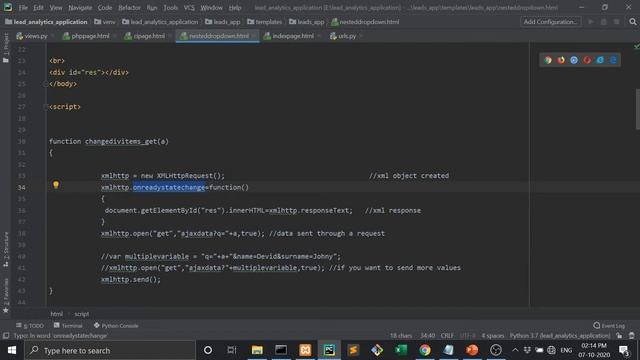
Task: Click line number 38 in the gutter
Action: (21, 233)
